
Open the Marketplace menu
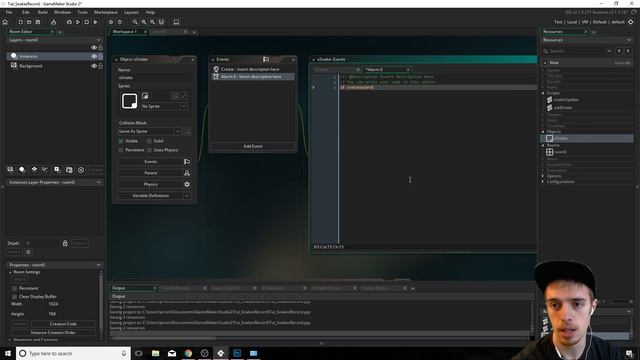(x=106, y=12)
